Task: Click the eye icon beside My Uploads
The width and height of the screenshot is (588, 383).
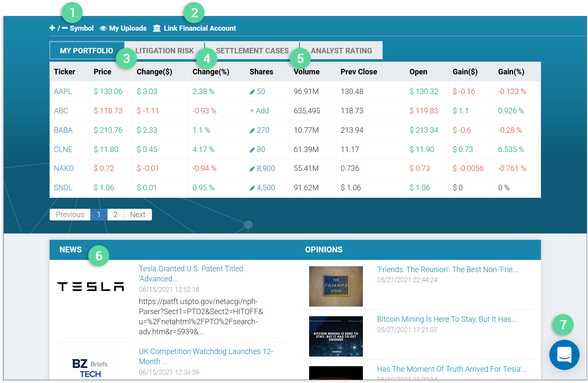Action: [103, 29]
